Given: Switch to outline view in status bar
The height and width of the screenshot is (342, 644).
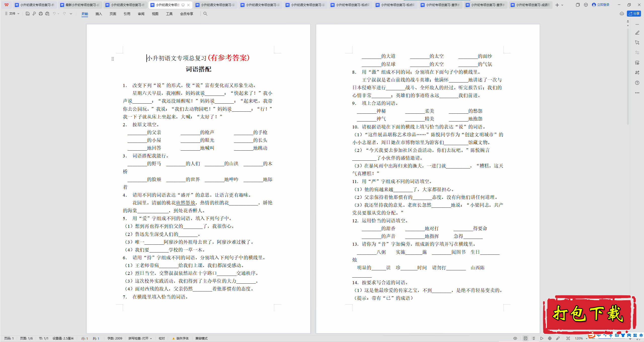Looking at the screenshot, I should 534,338.
